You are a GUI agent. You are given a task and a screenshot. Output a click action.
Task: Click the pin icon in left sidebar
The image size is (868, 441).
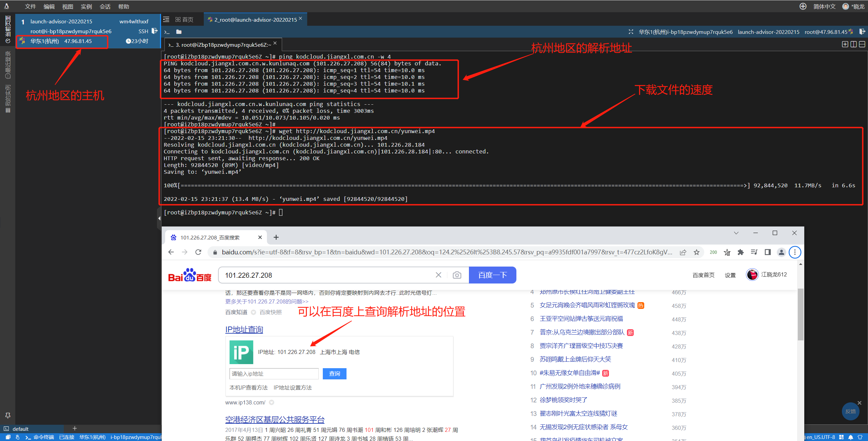8,415
